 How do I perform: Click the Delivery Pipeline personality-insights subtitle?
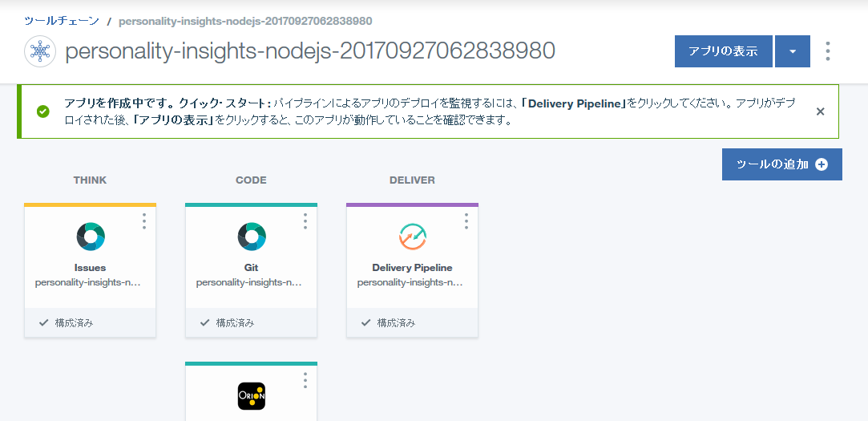coord(410,282)
